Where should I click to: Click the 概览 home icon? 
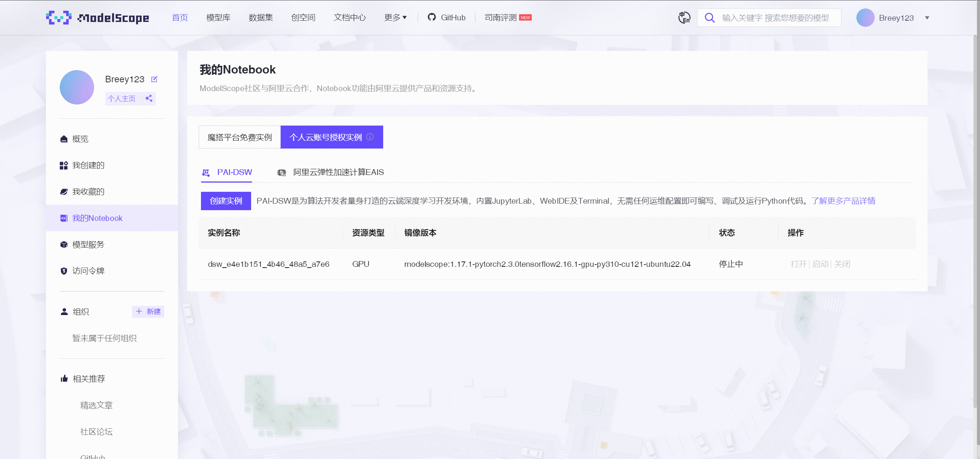point(64,139)
